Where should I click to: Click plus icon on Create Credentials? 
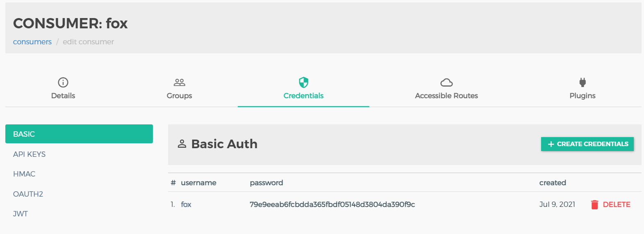pyautogui.click(x=551, y=144)
